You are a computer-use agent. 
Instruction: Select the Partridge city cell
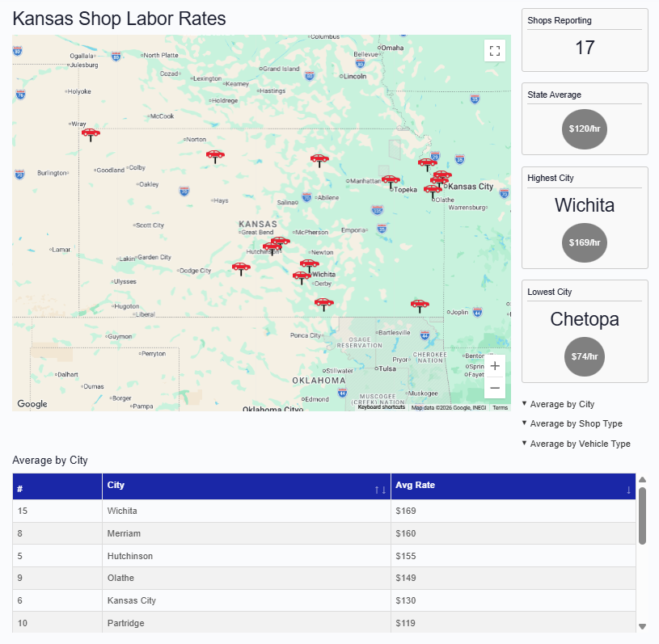(247, 622)
